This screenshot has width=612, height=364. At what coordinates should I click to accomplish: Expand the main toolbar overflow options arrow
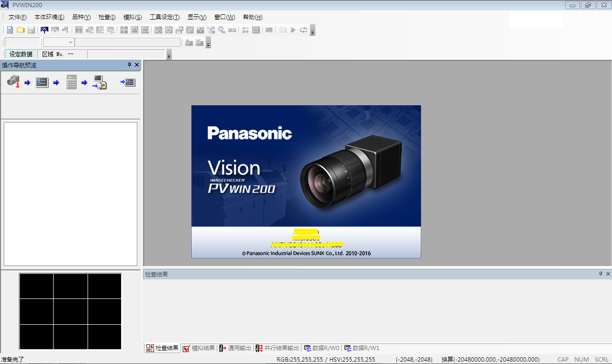(312, 32)
